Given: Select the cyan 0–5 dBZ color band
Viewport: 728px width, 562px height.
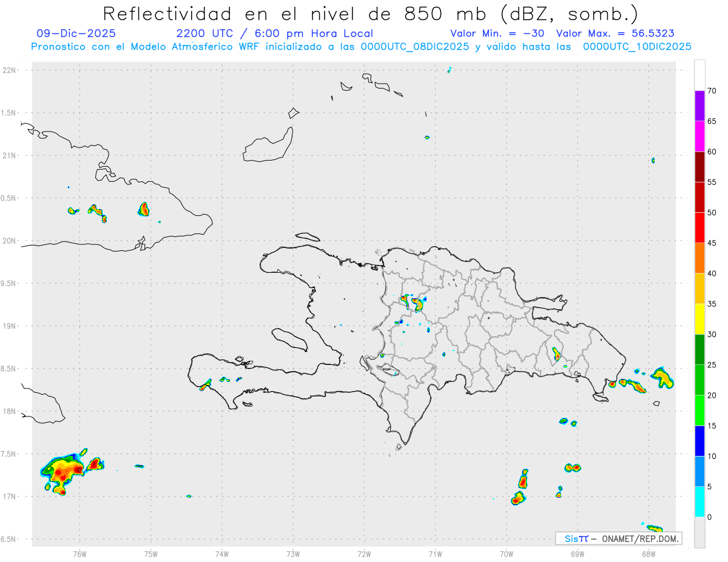Looking at the screenshot, I should pos(699,502).
